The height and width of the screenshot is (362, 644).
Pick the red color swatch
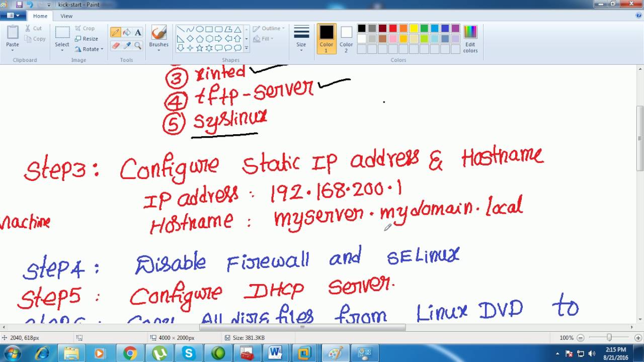click(393, 29)
